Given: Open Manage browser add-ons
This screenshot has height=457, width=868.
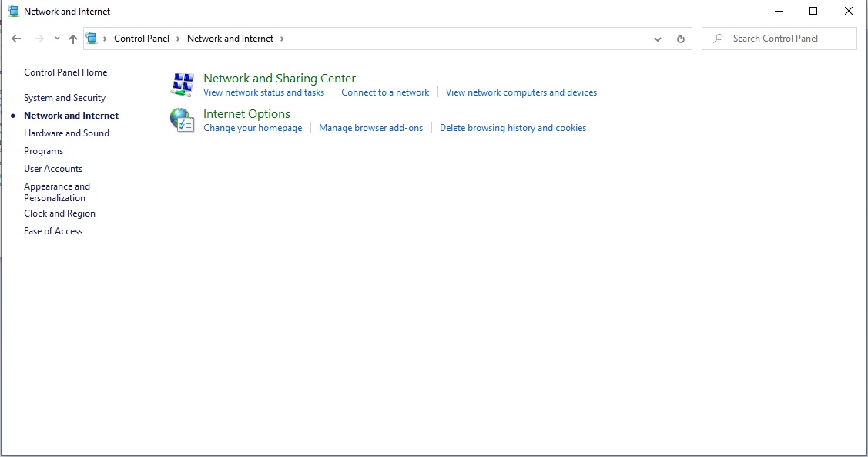Looking at the screenshot, I should (371, 128).
